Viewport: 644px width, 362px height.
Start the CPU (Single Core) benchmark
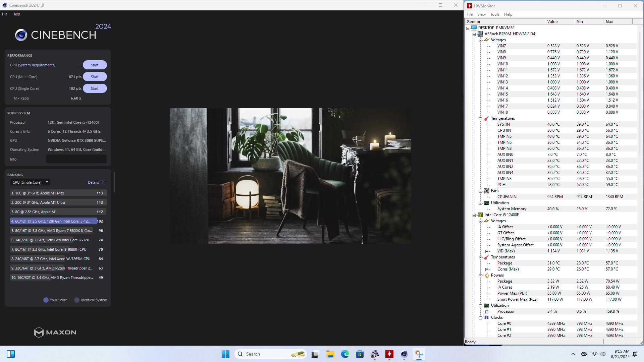(x=95, y=88)
